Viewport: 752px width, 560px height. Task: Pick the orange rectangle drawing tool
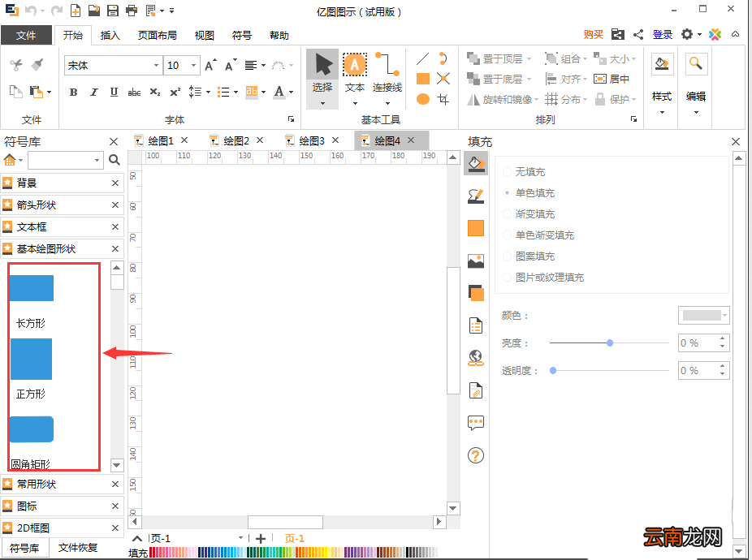[x=422, y=79]
